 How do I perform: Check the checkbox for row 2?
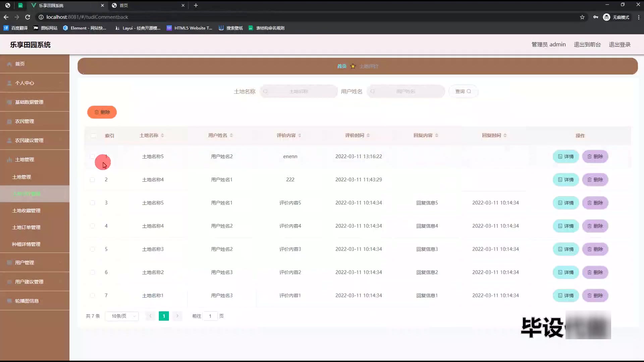[x=92, y=180]
